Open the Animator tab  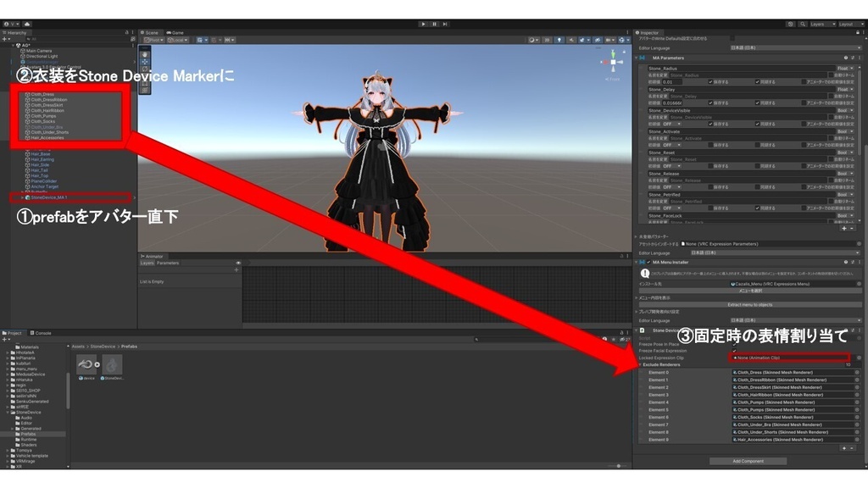[x=153, y=256]
